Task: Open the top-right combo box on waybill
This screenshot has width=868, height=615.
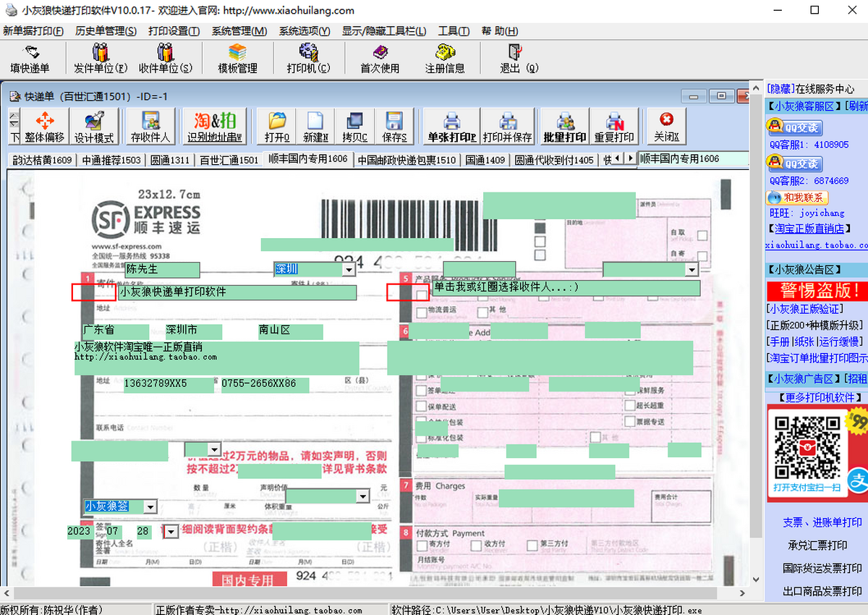Action: tap(692, 269)
